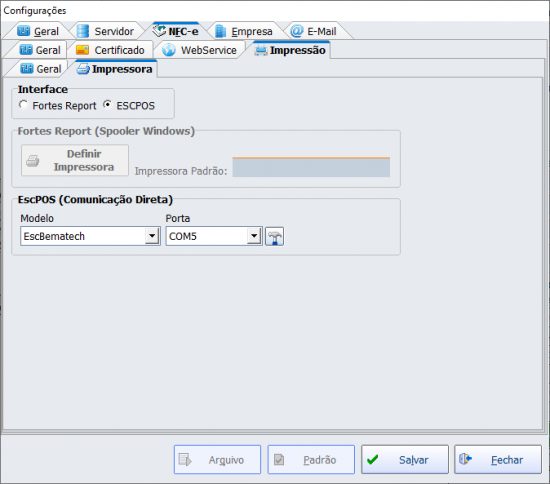The height and width of the screenshot is (484, 550).
Task: Click the building icon on Empresa tab
Action: pos(220,31)
